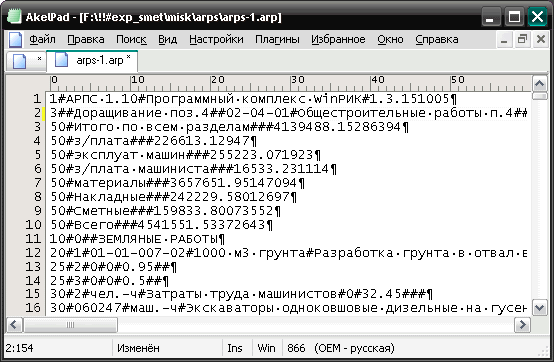
Task: Open the Вид menu
Action: pyautogui.click(x=167, y=39)
